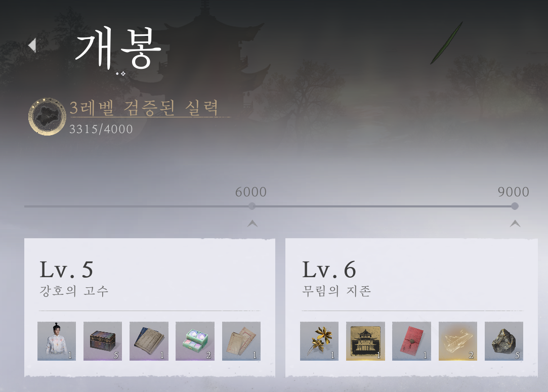Image resolution: width=548 pixels, height=392 pixels.
Task: Select the red envelope reward
Action: (x=411, y=341)
